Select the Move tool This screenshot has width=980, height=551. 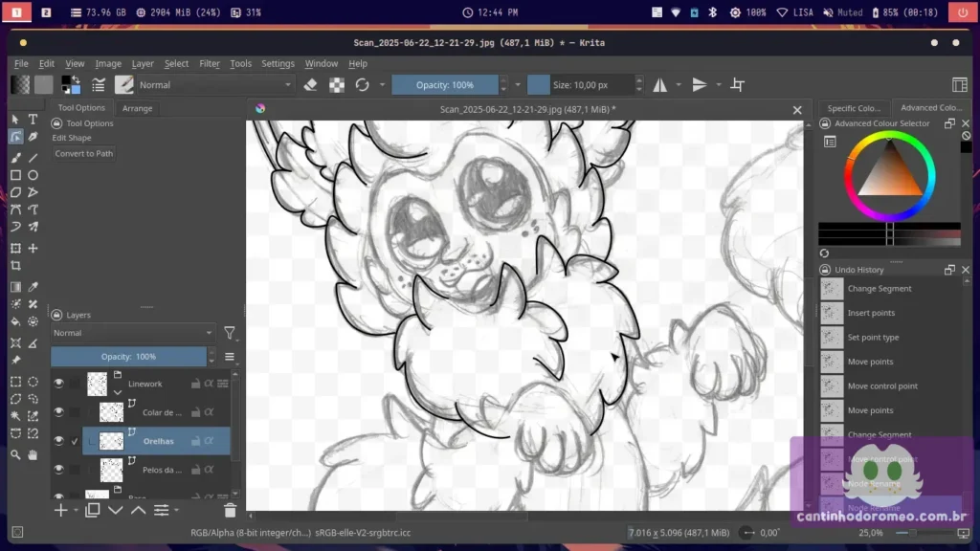click(x=33, y=248)
